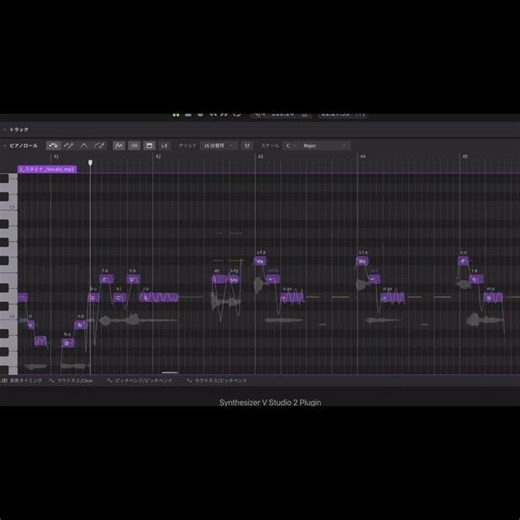Open the ピッチベンド/ピッチベンド parameter tab
The width and height of the screenshot is (520, 520).
pos(140,380)
